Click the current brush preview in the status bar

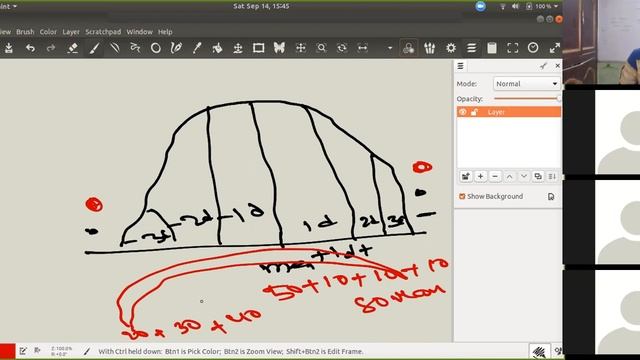539,351
